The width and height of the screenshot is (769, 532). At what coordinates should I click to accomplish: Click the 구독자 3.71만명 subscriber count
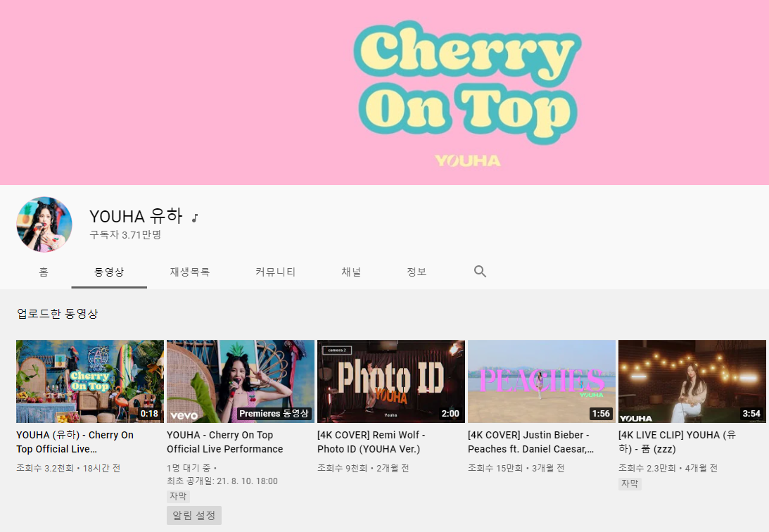point(125,235)
